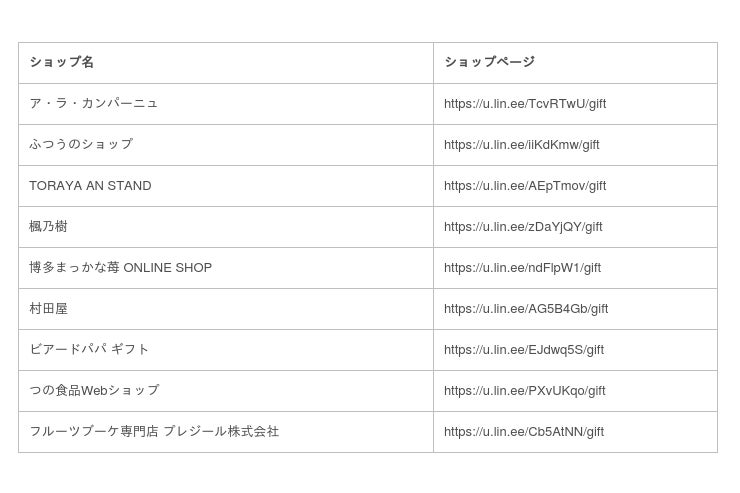This screenshot has width=740, height=493.
Task: Click the 博多まっかな苺 ONLINE SHOP name
Action: point(120,268)
